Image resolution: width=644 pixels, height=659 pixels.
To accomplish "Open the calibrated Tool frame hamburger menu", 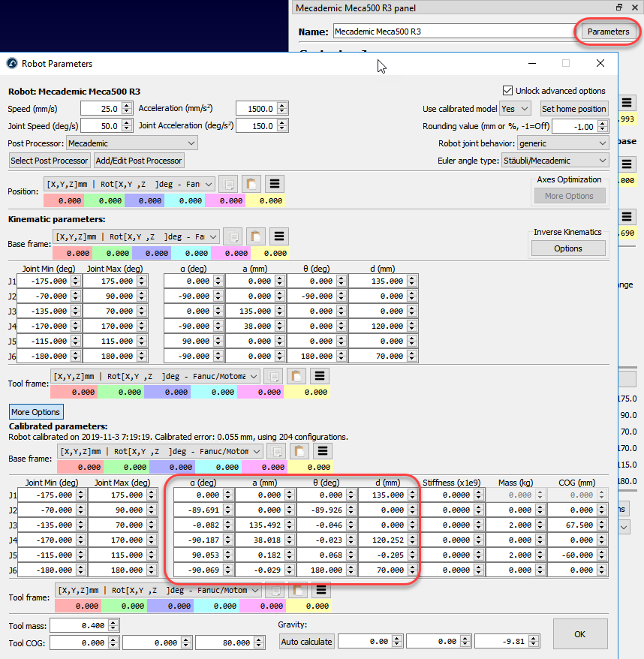I will tap(320, 590).
